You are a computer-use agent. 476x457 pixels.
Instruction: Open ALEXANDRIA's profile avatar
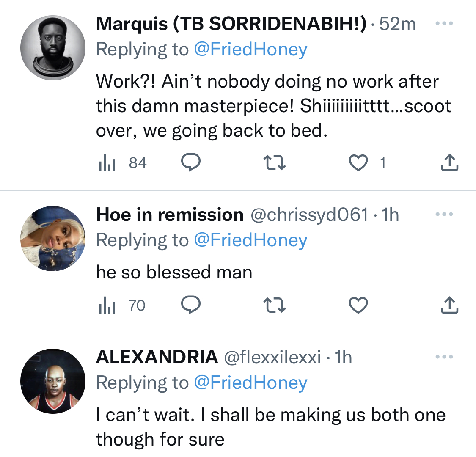53,381
